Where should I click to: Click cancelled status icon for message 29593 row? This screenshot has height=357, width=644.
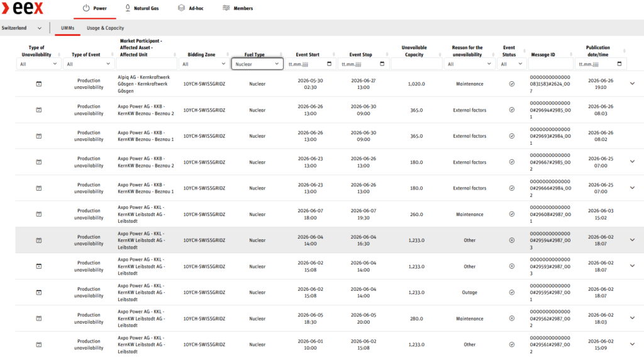(x=512, y=266)
